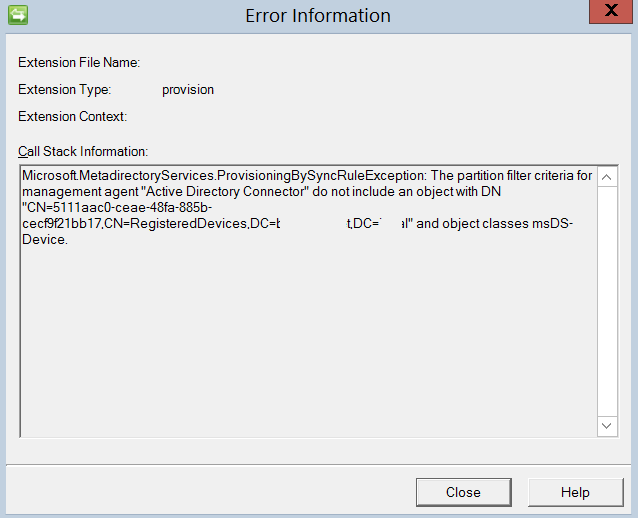
Task: Click the "CN=5111aac0-ceae-48fa-885b-" line
Action: click(x=117, y=207)
